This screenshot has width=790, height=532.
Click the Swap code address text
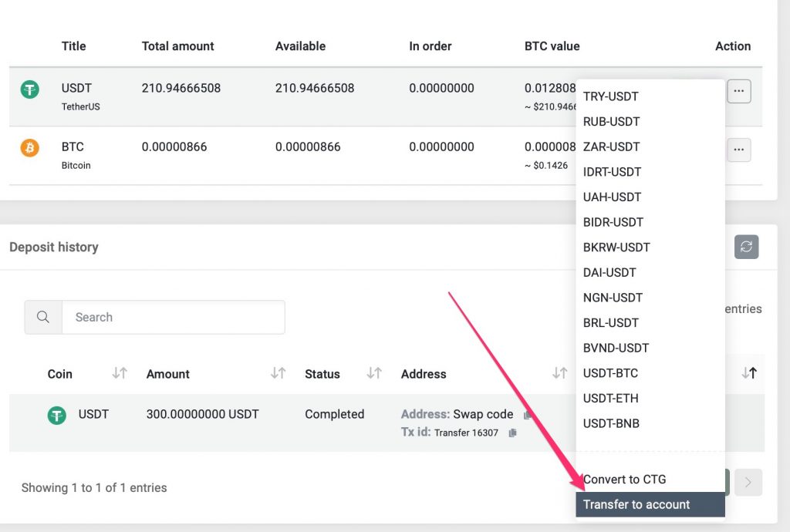click(x=483, y=414)
